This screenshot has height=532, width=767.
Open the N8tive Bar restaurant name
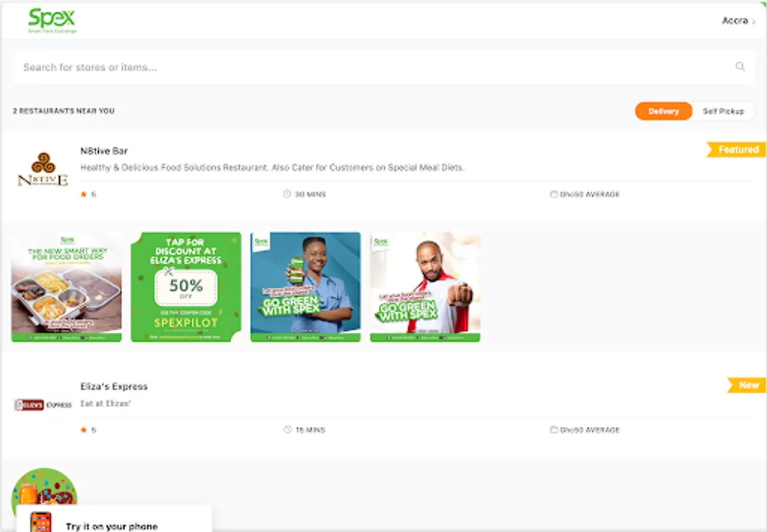104,151
